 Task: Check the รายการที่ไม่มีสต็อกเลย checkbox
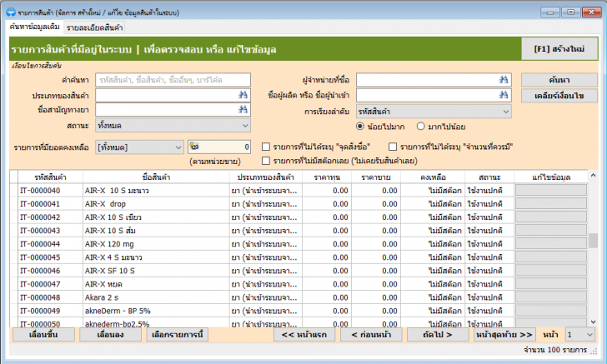click(266, 160)
